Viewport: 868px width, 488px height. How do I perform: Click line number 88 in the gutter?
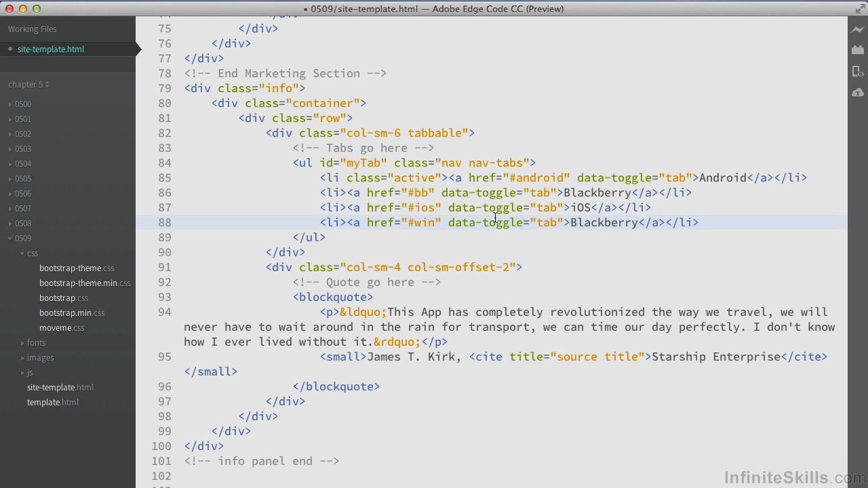(165, 222)
